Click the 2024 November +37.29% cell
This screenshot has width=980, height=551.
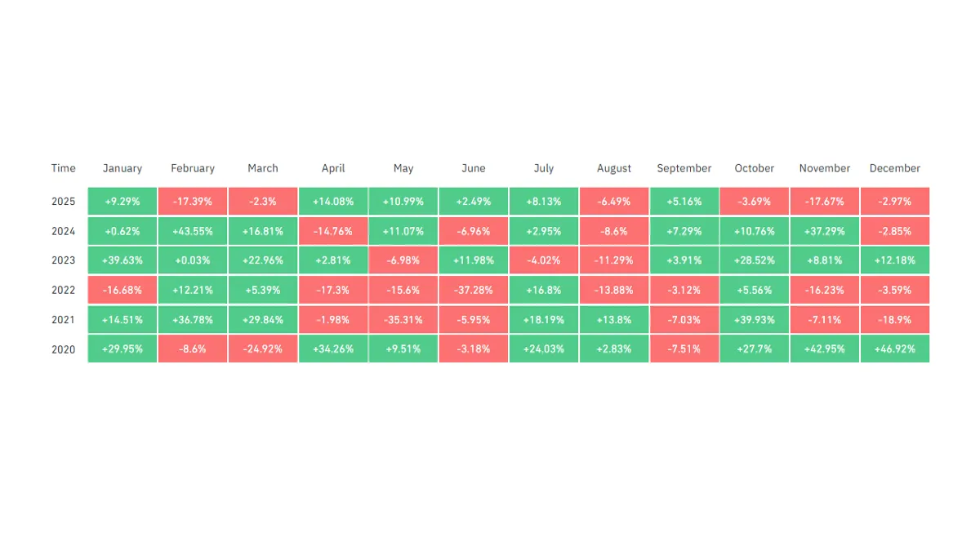825,231
